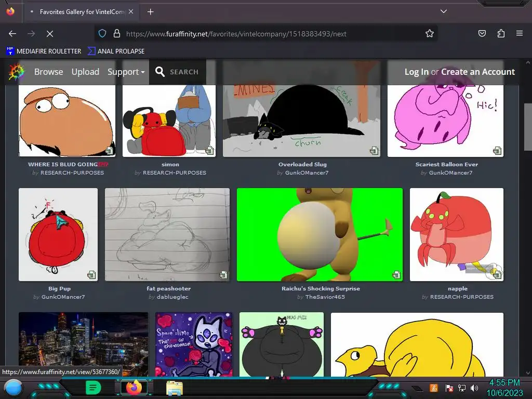Open the Big Pup thumbnail
The image size is (532, 399).
pos(58,234)
